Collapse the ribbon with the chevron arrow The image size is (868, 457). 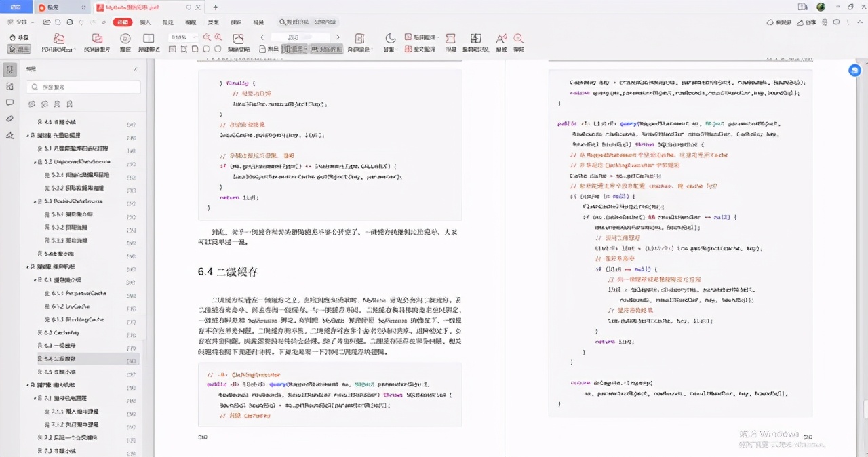[860, 22]
